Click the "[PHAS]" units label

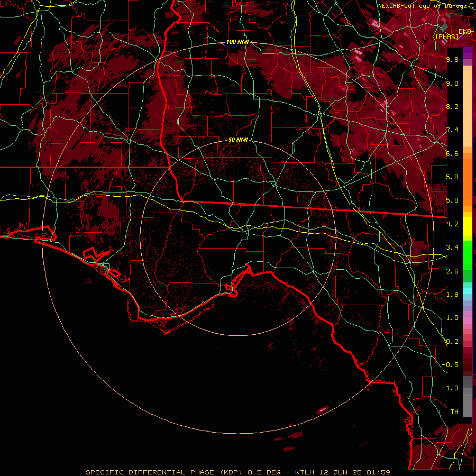pos(447,37)
